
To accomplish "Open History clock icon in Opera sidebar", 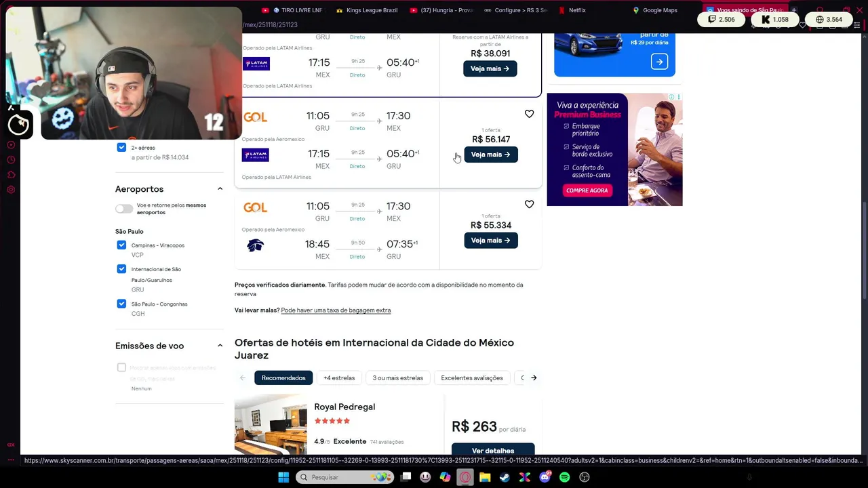I will click(11, 160).
